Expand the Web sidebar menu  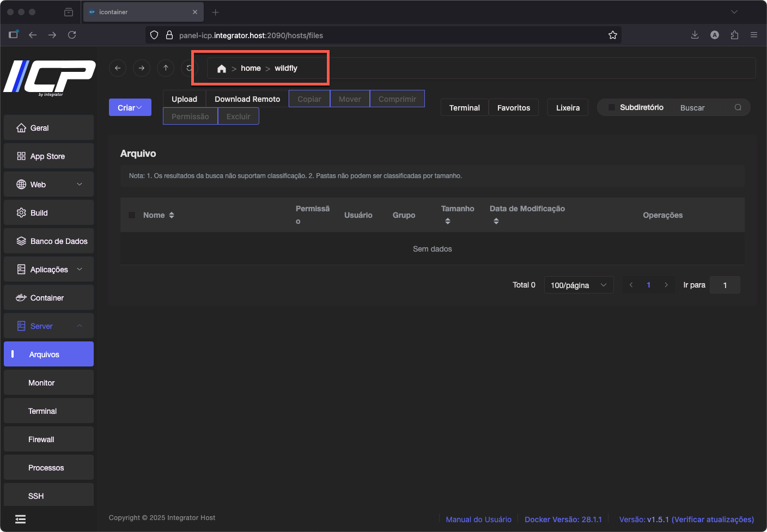49,185
